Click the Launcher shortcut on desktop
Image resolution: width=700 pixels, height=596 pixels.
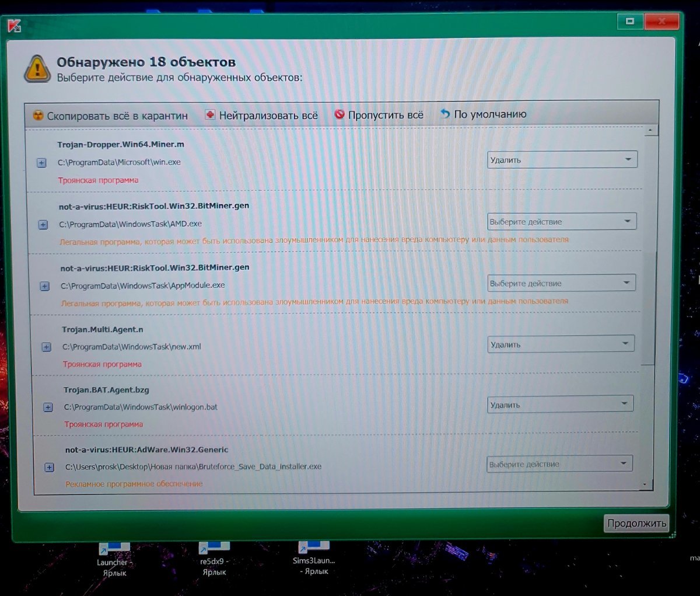115,559
